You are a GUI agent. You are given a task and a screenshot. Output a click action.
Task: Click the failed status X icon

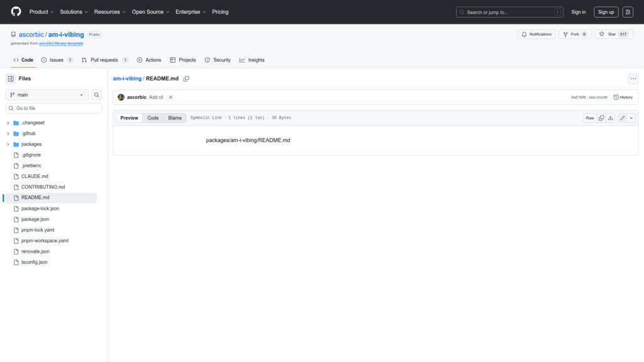[170, 97]
